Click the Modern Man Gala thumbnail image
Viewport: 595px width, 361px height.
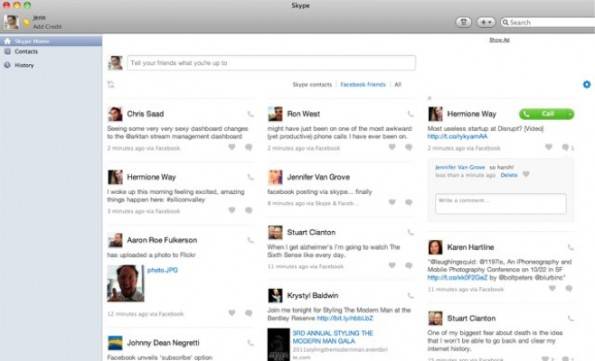pos(278,345)
